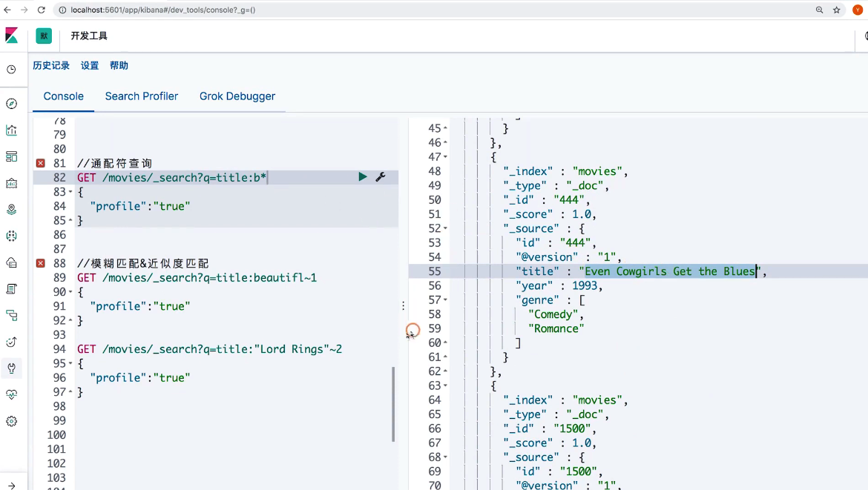This screenshot has height=490, width=868.
Task: Click the editor vertical scrollbar thumb
Action: [393, 404]
